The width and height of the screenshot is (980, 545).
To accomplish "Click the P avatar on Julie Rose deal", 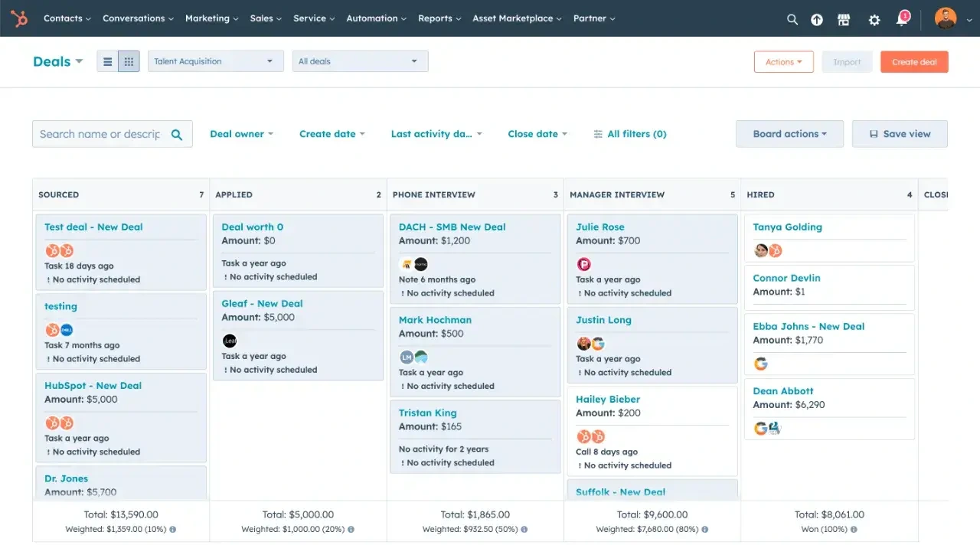I will click(583, 264).
